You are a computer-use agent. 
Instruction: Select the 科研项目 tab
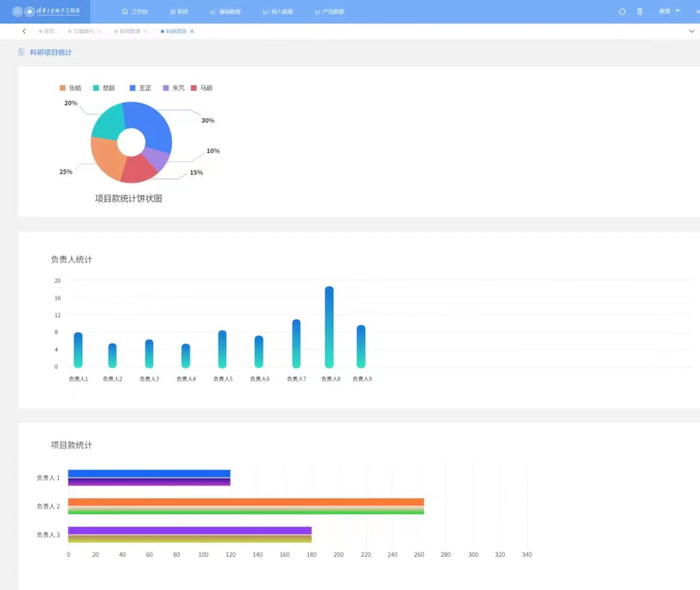pos(174,31)
